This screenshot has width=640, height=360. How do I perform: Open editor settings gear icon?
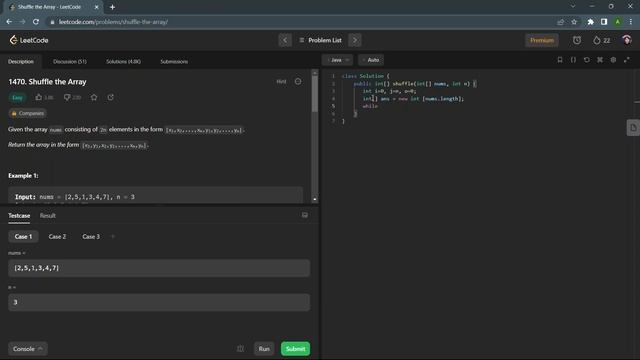point(613,60)
